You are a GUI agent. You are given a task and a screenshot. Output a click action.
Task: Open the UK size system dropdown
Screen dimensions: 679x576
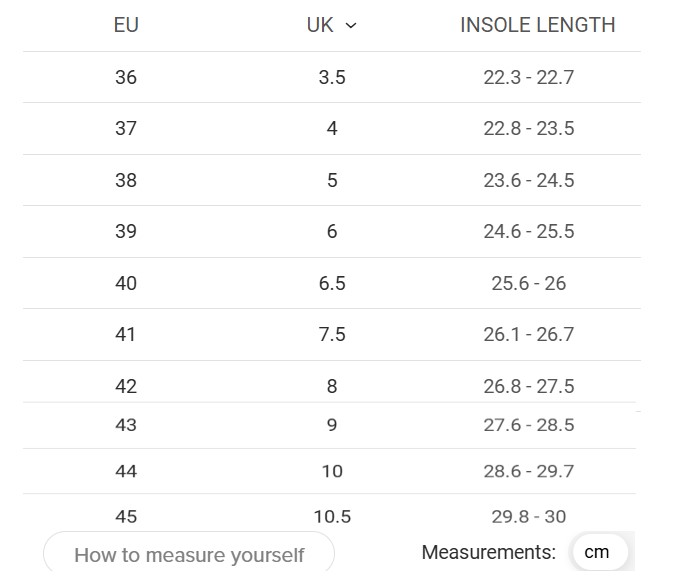coord(332,25)
